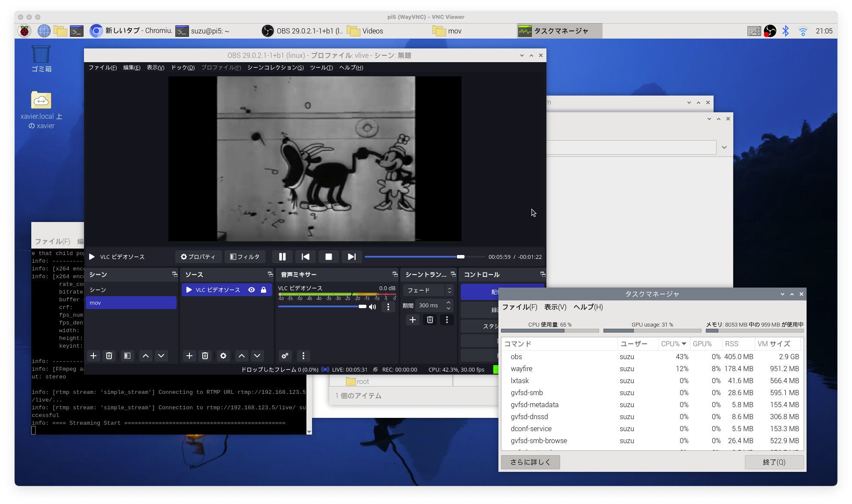Open the file manager folder icon in the panel
The image size is (852, 504).
60,31
